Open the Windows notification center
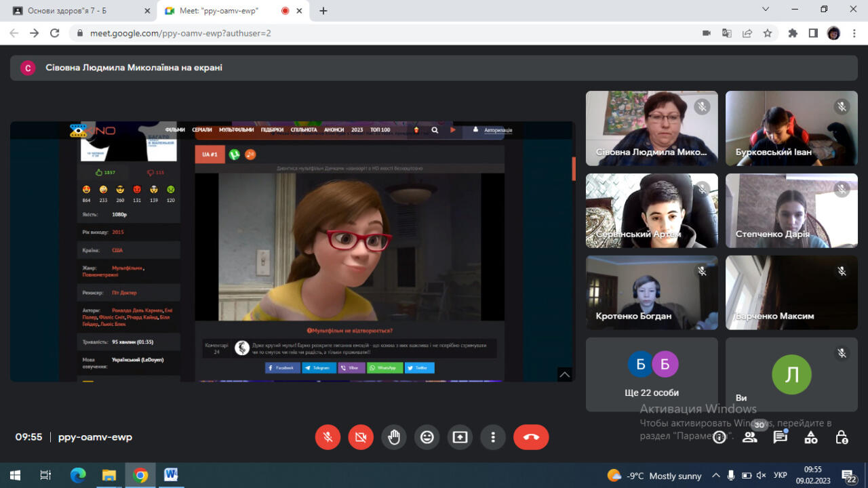868x488 pixels. coord(849,476)
